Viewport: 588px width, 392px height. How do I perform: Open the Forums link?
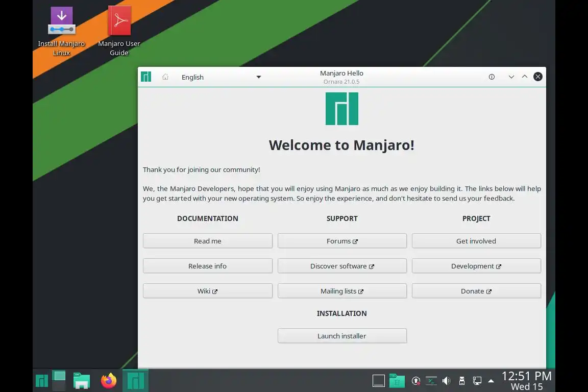342,241
